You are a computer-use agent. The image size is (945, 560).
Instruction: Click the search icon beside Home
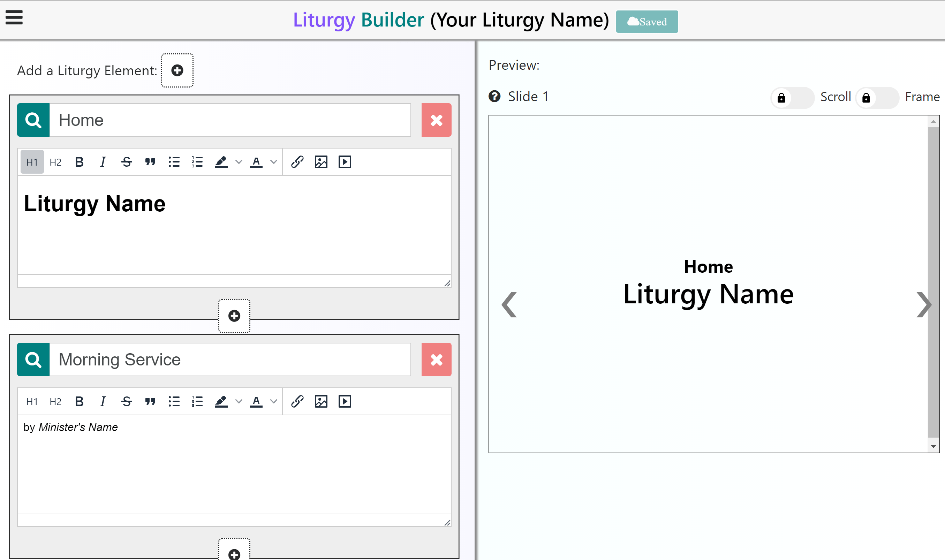[33, 120]
